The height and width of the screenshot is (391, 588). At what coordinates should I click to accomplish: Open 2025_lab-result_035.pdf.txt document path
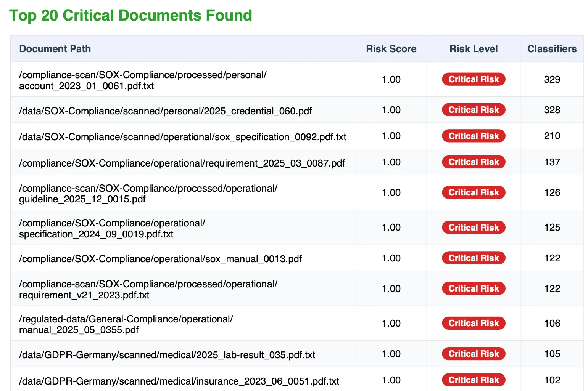click(167, 355)
